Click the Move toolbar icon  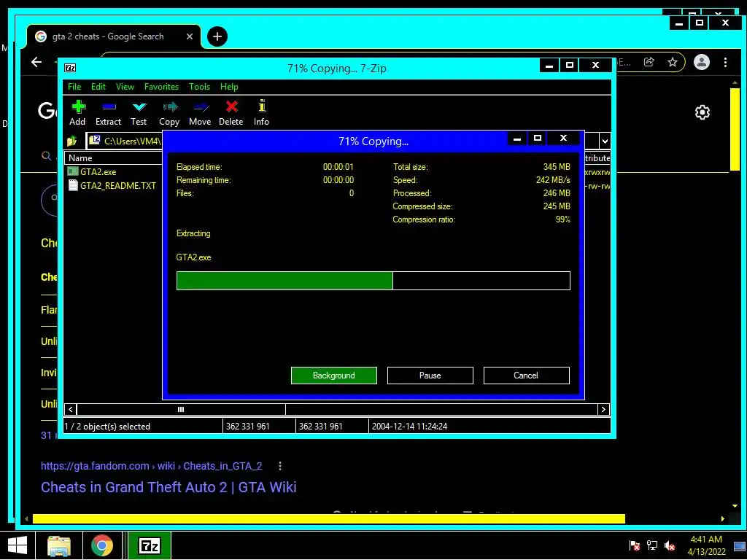pyautogui.click(x=200, y=113)
